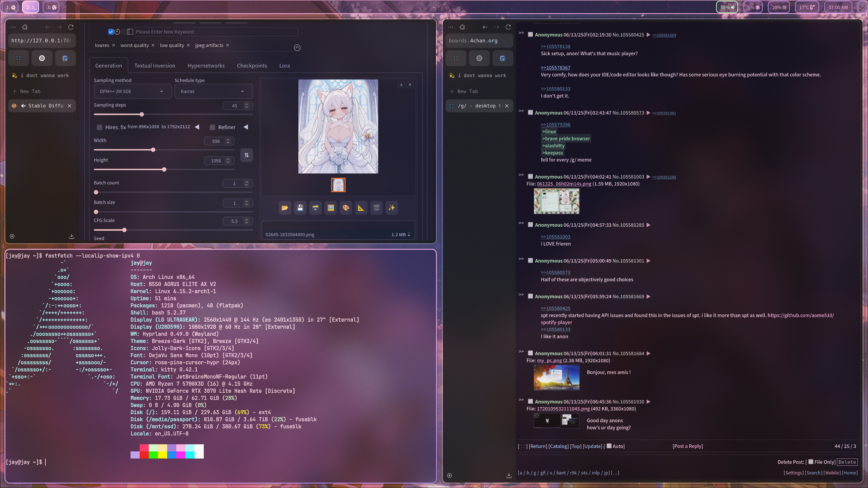Click the palette send to inpaint icon
868x488 pixels.
[346, 208]
